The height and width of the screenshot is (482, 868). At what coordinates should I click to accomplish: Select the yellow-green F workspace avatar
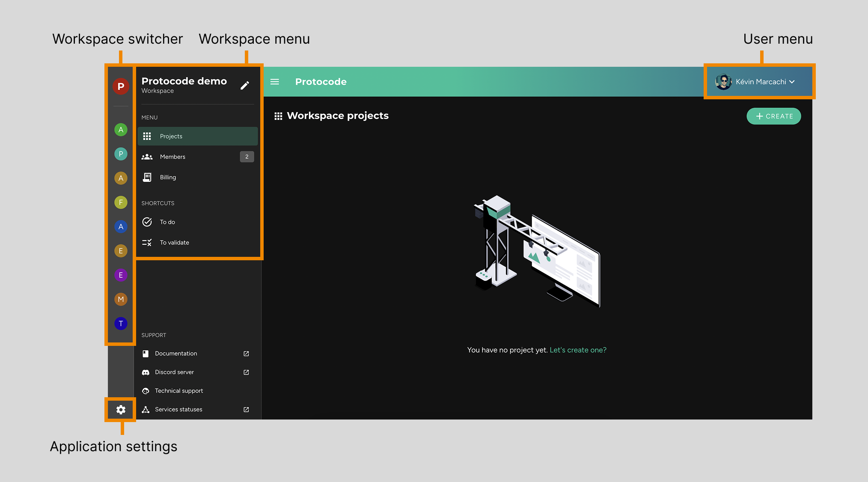pyautogui.click(x=121, y=202)
